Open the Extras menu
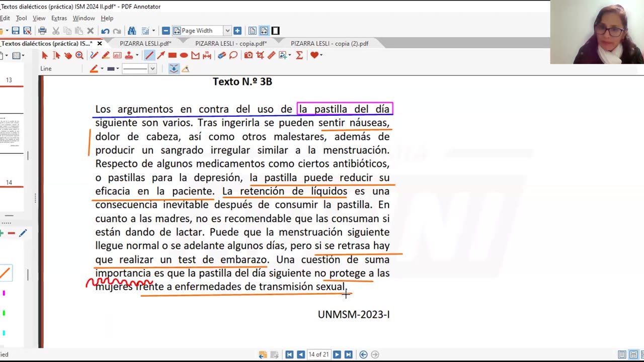The width and height of the screenshot is (644, 362). [59, 18]
